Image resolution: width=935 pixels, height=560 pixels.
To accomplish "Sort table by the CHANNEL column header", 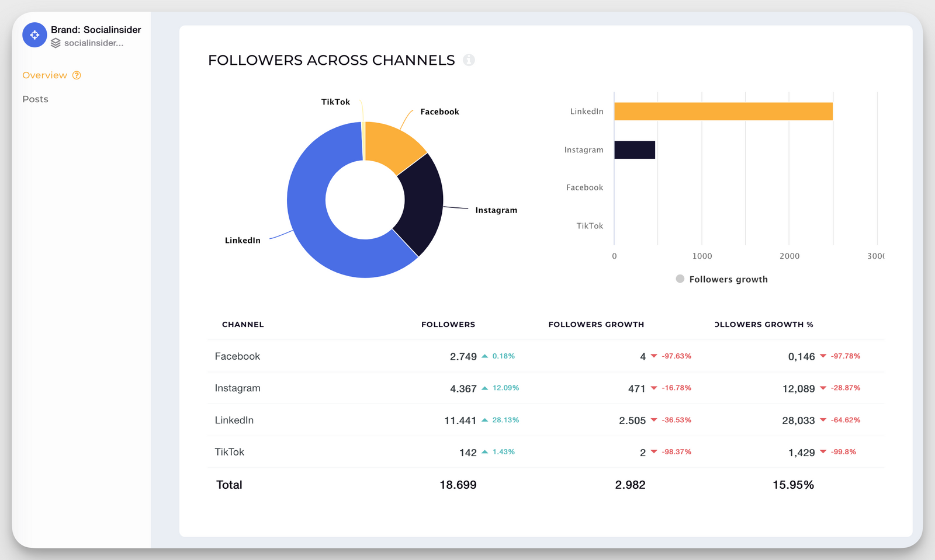I will 243,324.
